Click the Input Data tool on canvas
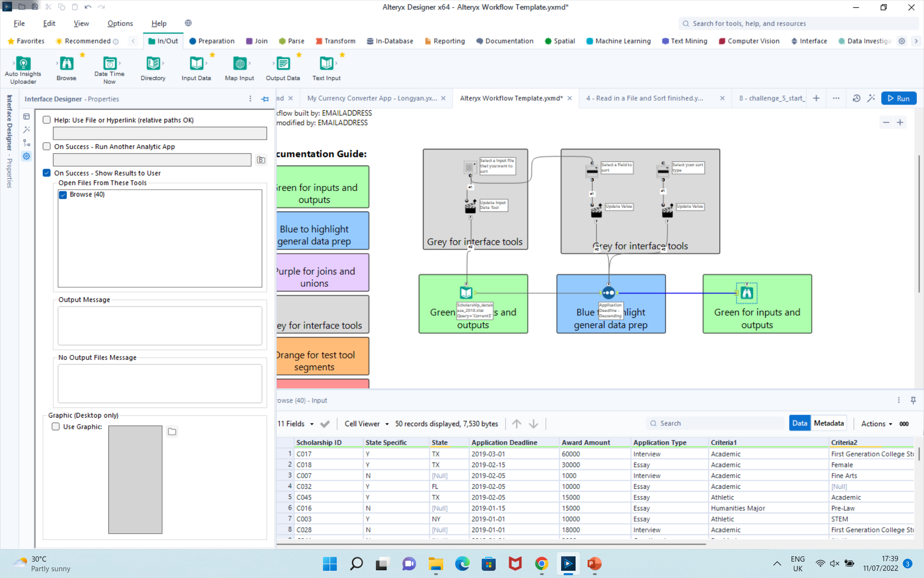 click(x=466, y=292)
